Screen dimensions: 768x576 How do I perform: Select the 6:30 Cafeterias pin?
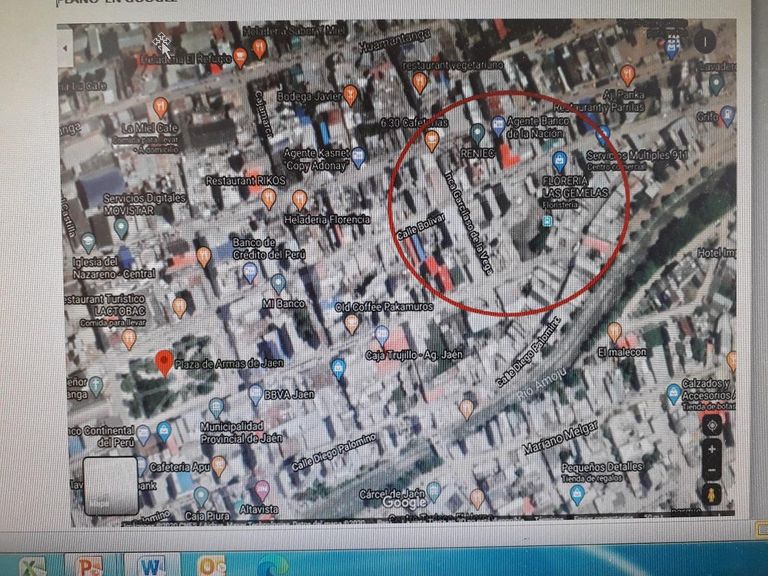click(432, 141)
